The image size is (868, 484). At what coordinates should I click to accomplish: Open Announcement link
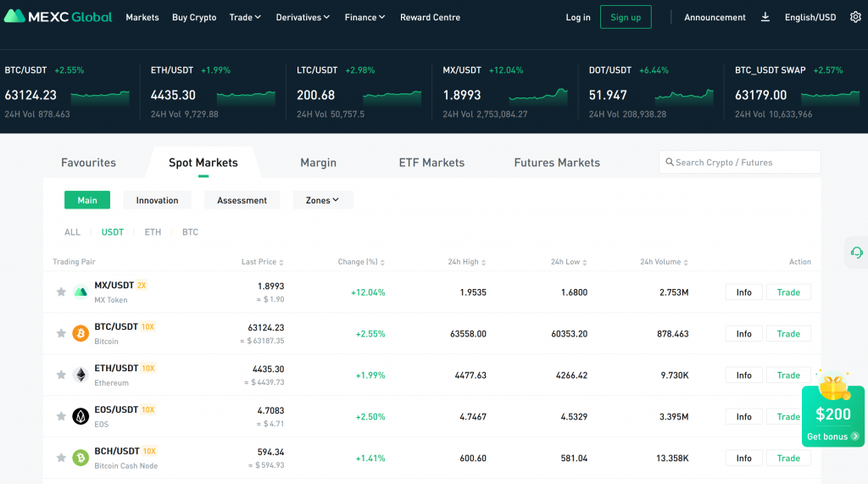pos(715,17)
